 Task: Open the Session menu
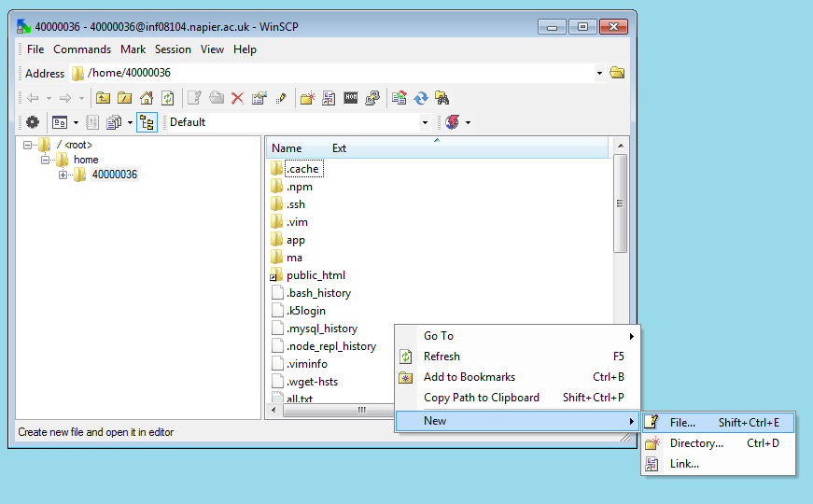173,49
